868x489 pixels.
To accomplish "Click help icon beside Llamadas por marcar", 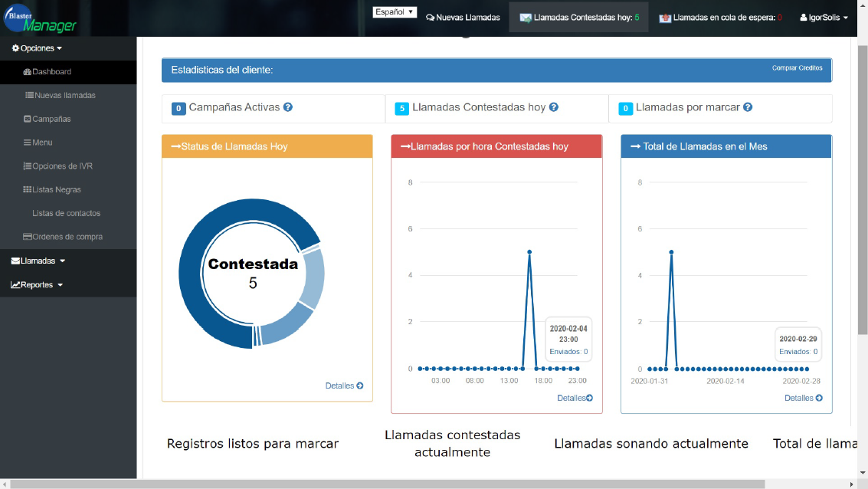I will coord(748,107).
